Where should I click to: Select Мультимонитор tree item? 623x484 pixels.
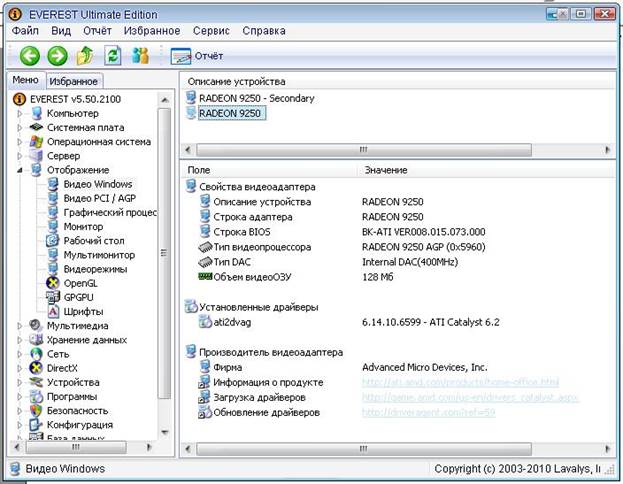click(99, 255)
